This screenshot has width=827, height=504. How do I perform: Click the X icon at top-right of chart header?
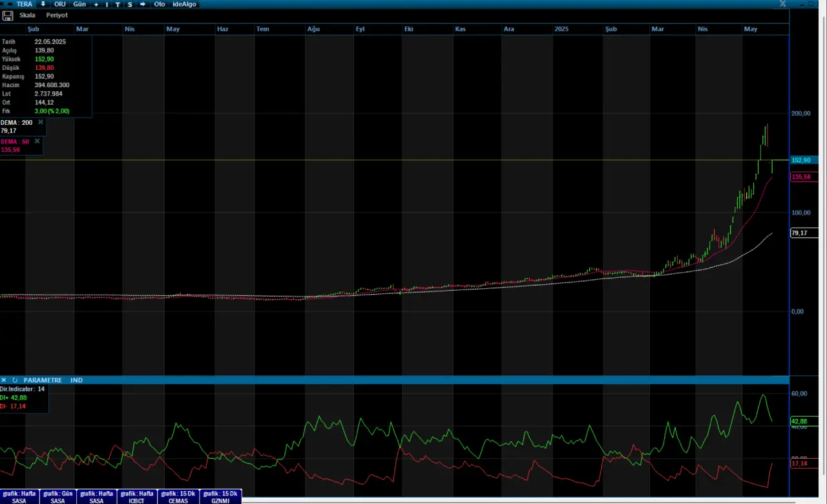pos(783,4)
